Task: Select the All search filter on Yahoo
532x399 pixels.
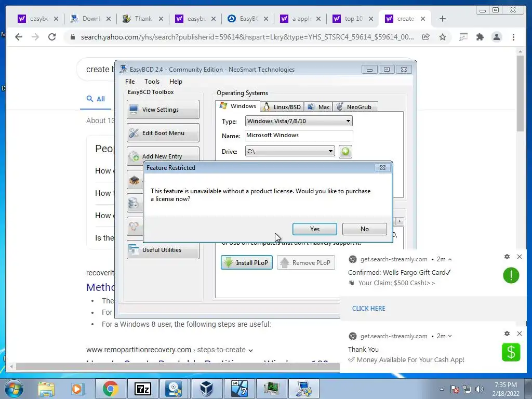Action: coord(96,99)
